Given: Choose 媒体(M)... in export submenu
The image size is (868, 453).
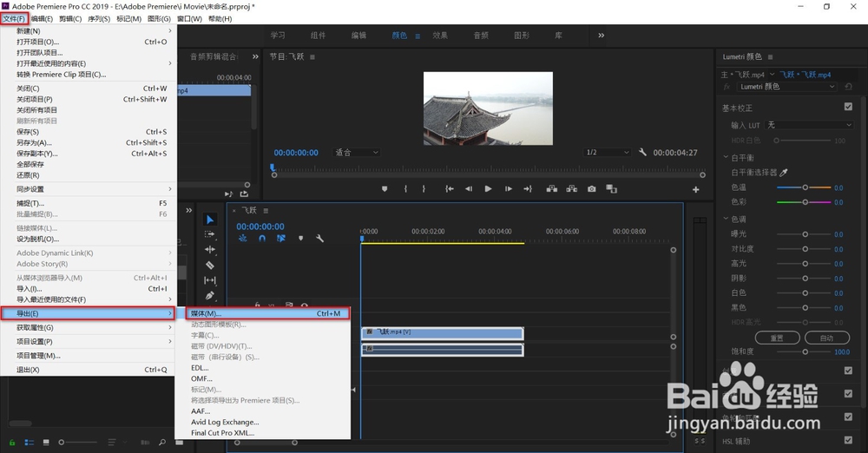Looking at the screenshot, I should click(267, 313).
